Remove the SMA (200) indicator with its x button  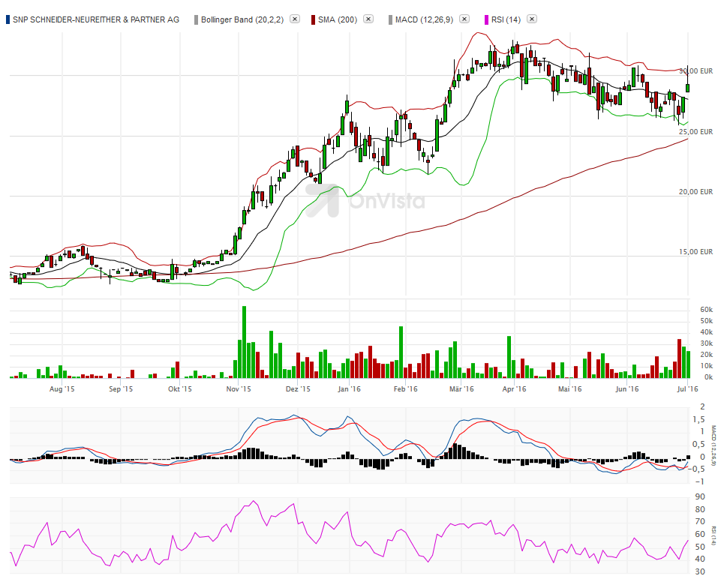click(x=368, y=19)
